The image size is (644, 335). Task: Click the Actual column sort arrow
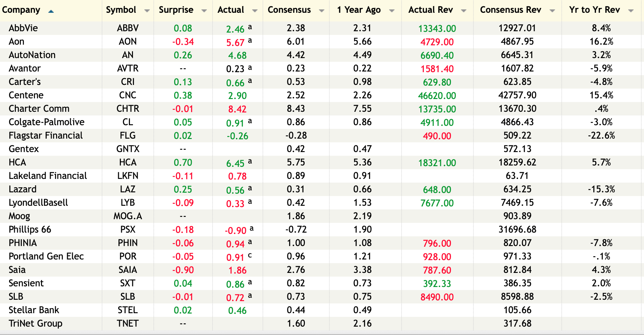(x=255, y=11)
